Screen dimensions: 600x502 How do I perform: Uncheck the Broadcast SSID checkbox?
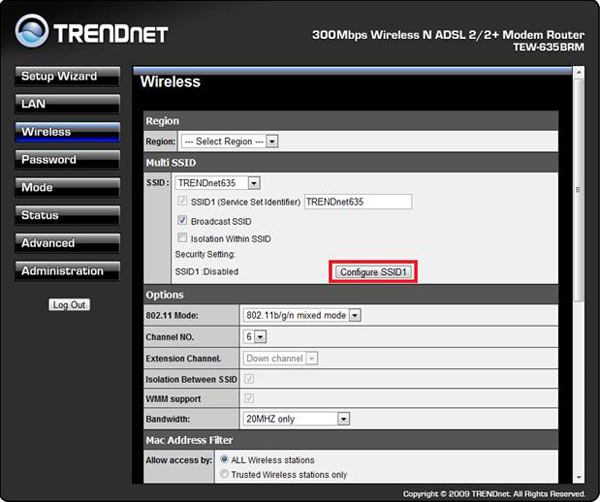(182, 220)
